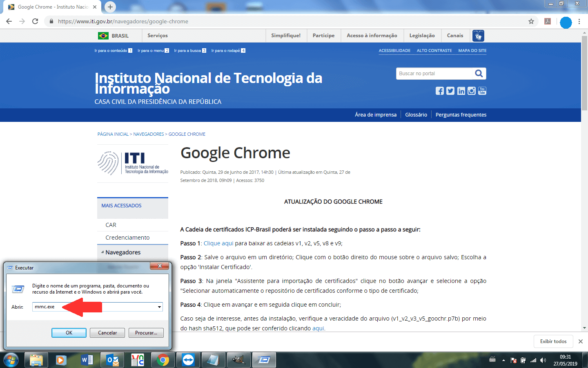Expand the Abrir combo box dropdown
The image size is (588, 368).
tap(159, 307)
